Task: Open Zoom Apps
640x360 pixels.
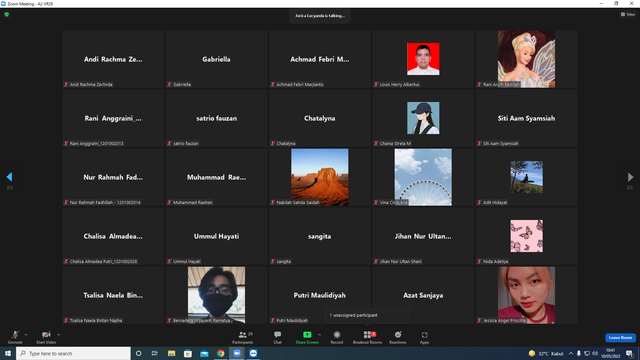Action: tap(424, 337)
